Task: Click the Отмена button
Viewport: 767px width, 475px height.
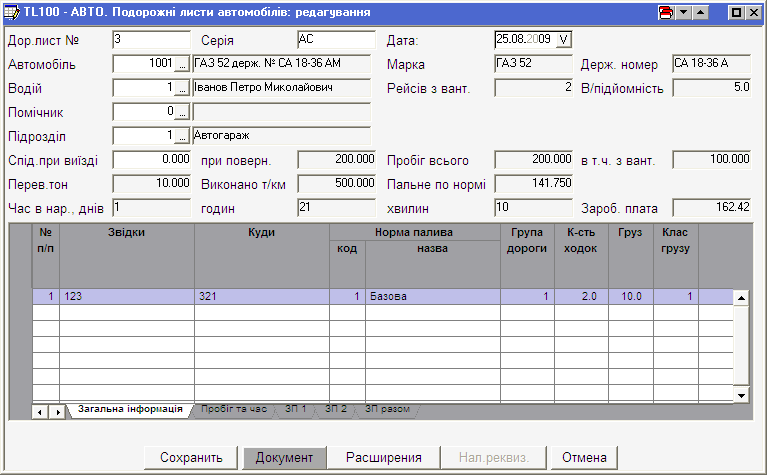Action: pos(584,457)
